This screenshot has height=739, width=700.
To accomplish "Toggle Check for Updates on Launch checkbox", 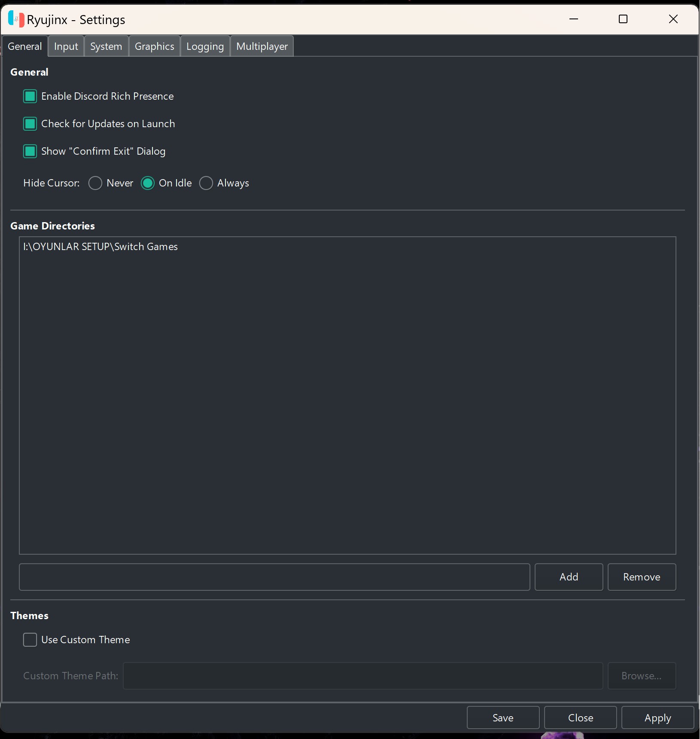I will click(x=30, y=124).
